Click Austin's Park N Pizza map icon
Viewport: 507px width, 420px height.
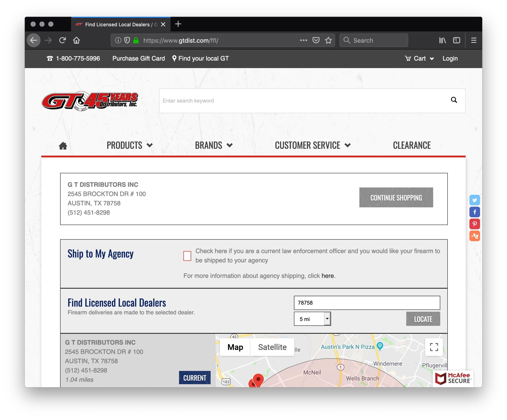pos(380,346)
